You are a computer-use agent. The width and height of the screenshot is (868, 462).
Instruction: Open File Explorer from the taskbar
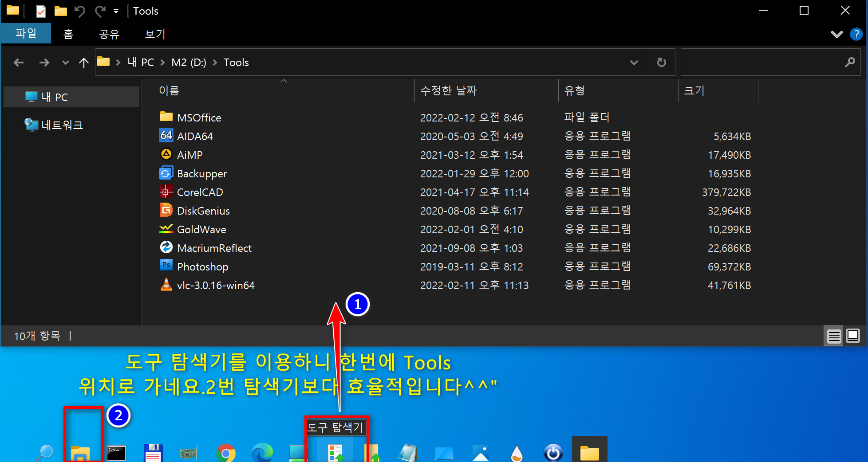pyautogui.click(x=80, y=453)
